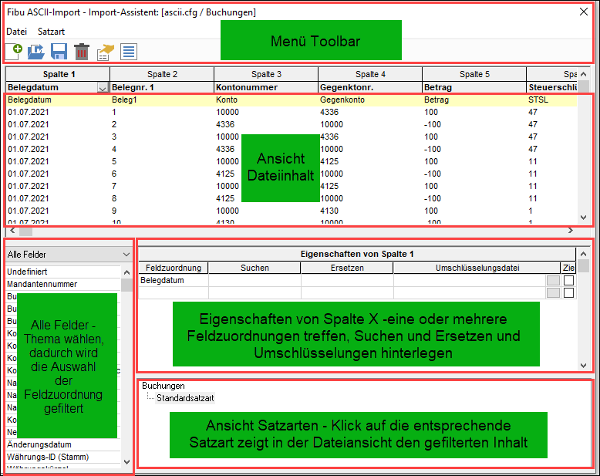This screenshot has width=600, height=476.
Task: Click the Gegenkontonr. field header
Action: (x=370, y=87)
